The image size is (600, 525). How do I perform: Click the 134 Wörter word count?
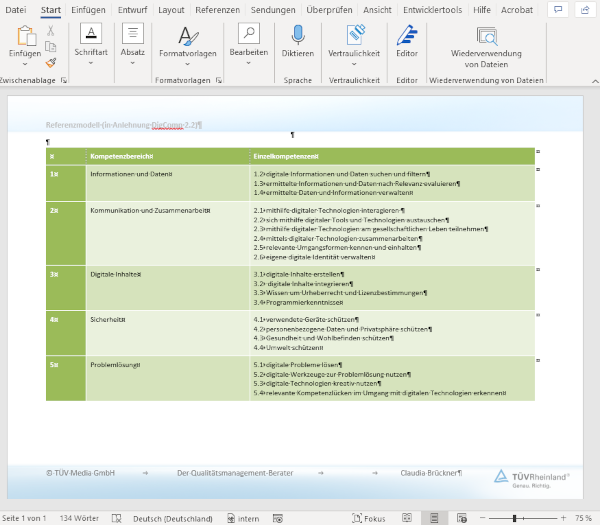click(x=80, y=518)
